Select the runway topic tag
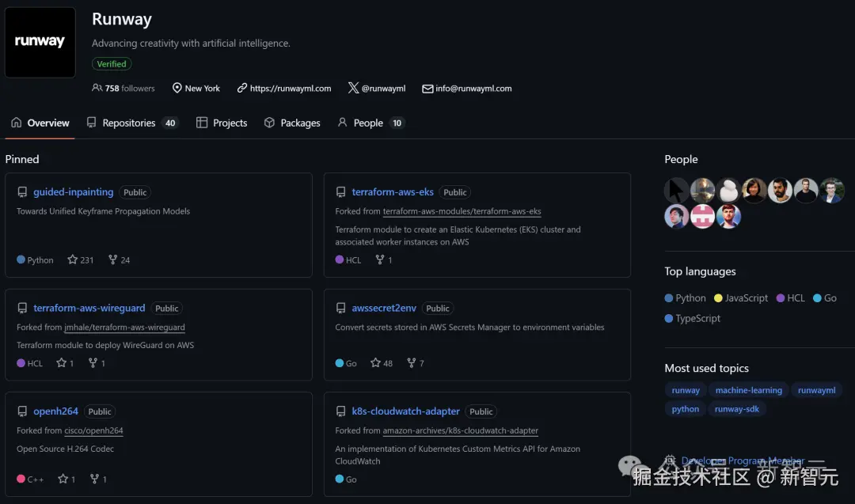 [x=686, y=390]
